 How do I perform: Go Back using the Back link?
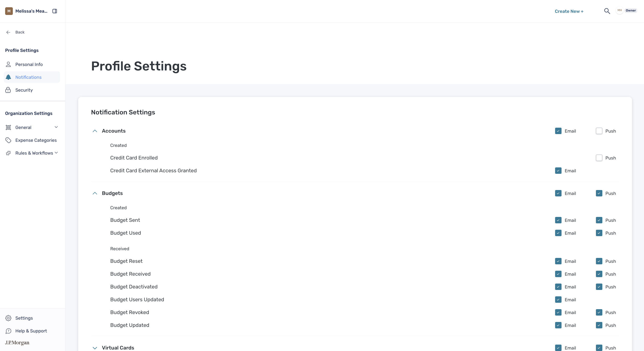(x=20, y=32)
